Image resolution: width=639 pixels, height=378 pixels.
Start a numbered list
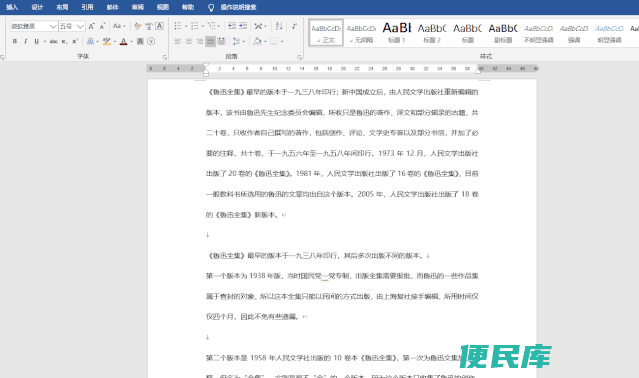195,26
